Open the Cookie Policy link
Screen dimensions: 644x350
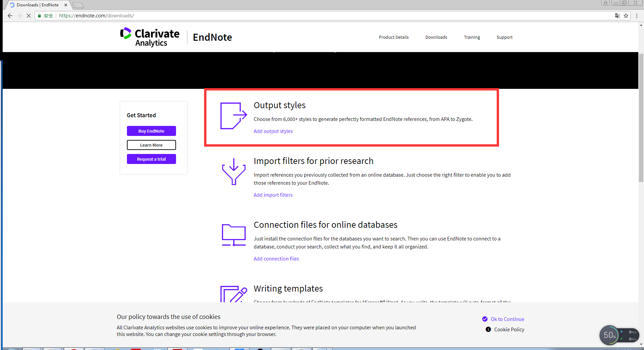coord(505,330)
